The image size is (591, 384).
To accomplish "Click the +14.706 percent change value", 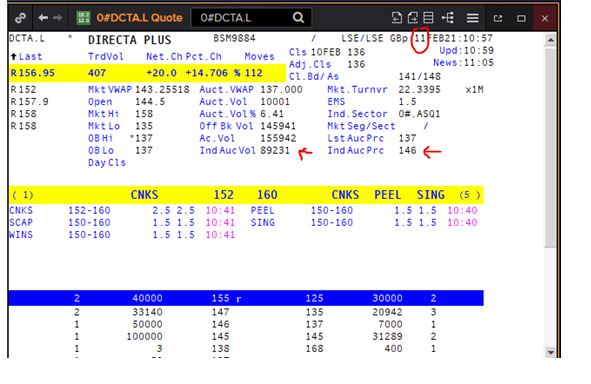I will (206, 73).
